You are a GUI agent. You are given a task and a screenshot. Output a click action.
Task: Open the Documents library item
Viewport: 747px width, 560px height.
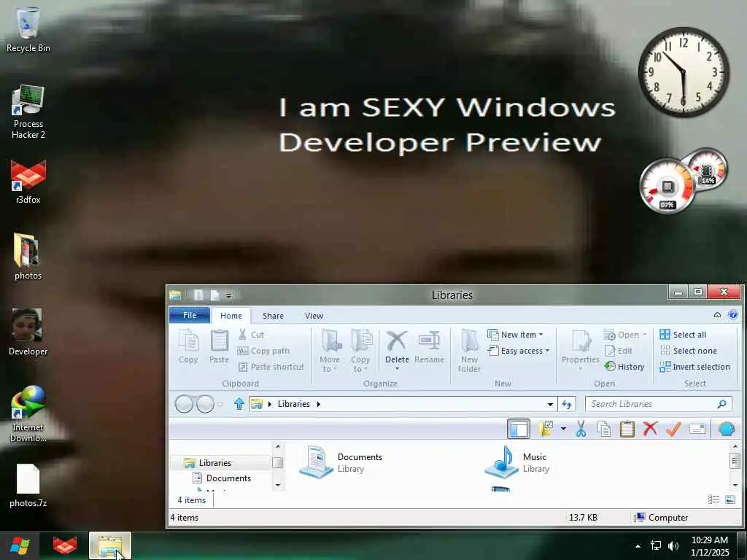pos(341,462)
